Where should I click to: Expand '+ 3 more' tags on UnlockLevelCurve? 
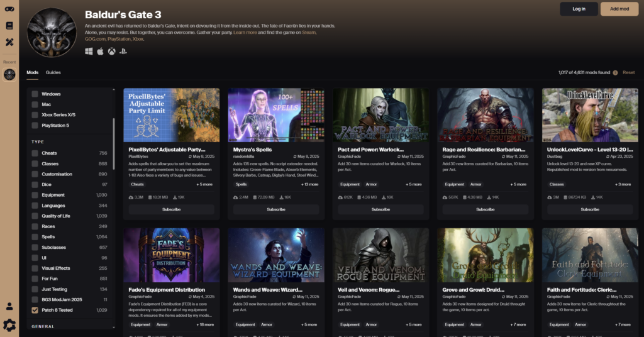point(623,184)
